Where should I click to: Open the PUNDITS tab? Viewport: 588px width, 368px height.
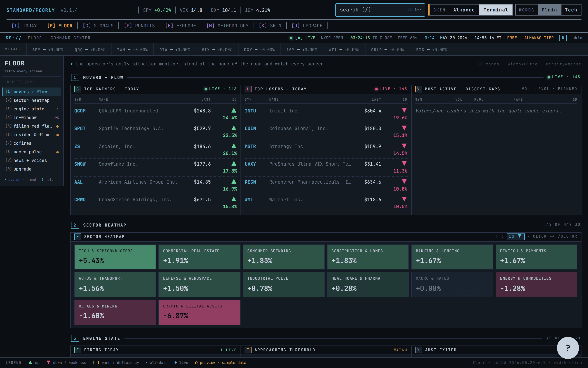pyautogui.click(x=139, y=26)
